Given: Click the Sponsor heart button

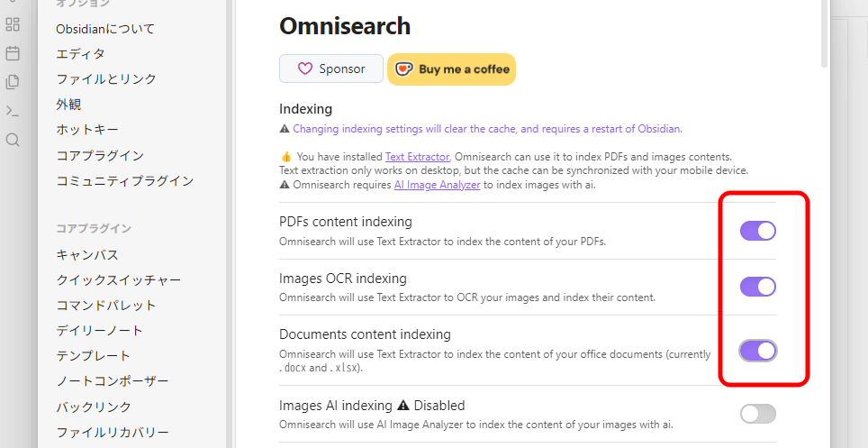Looking at the screenshot, I should tap(331, 69).
